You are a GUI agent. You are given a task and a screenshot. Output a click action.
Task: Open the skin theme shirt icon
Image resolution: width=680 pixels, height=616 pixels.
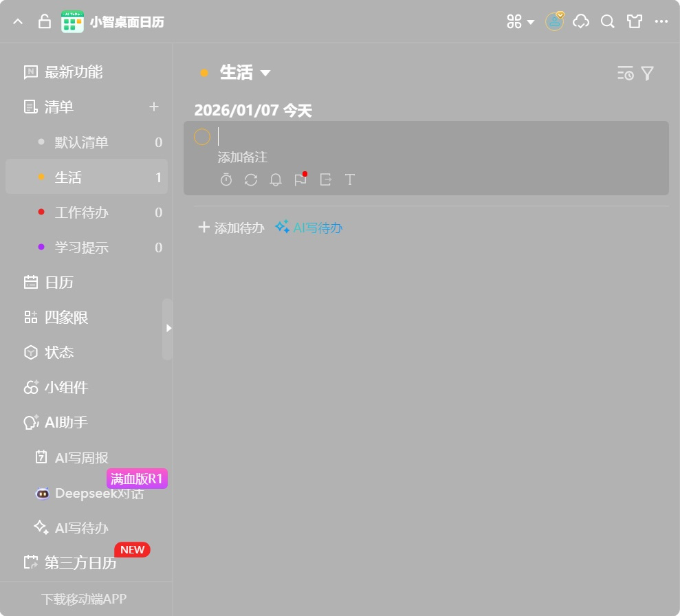[x=634, y=22]
